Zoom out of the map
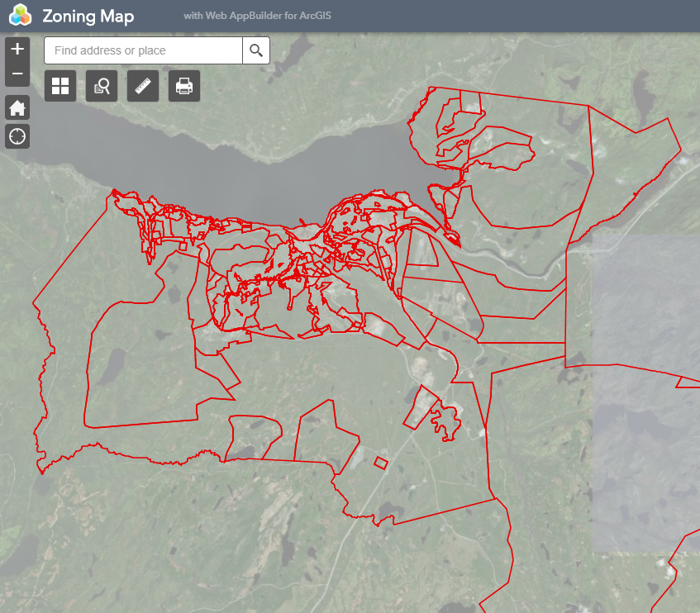 (17, 74)
